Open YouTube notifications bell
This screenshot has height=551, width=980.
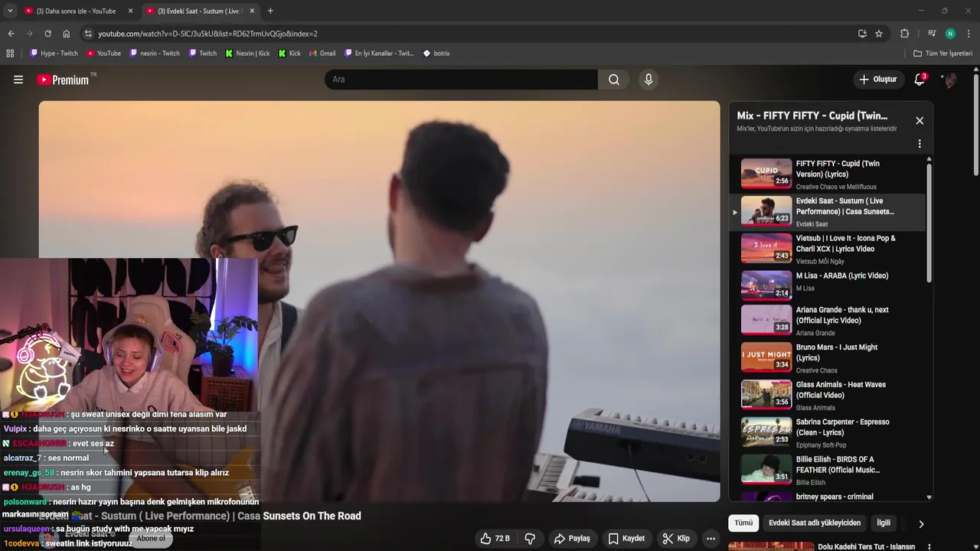click(920, 80)
